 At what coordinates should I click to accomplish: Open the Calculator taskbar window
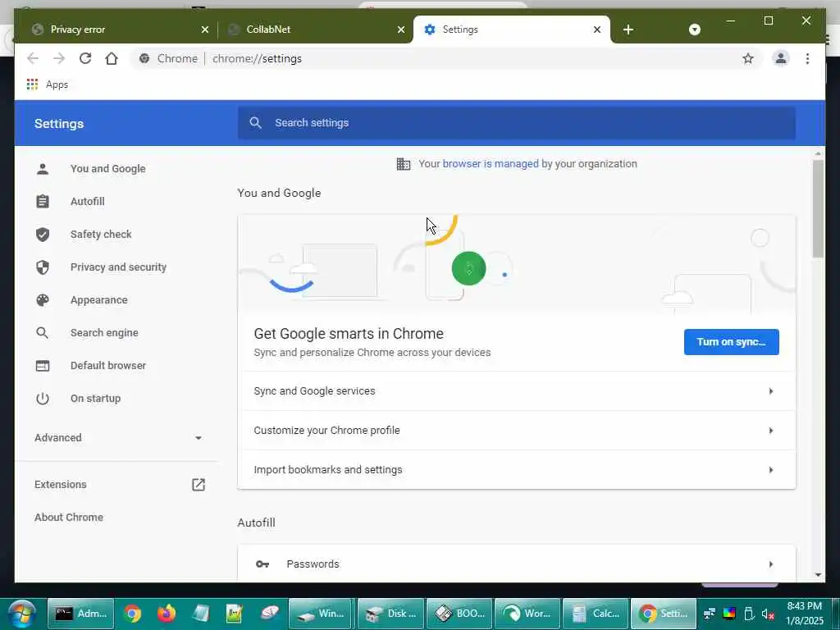pyautogui.click(x=596, y=614)
